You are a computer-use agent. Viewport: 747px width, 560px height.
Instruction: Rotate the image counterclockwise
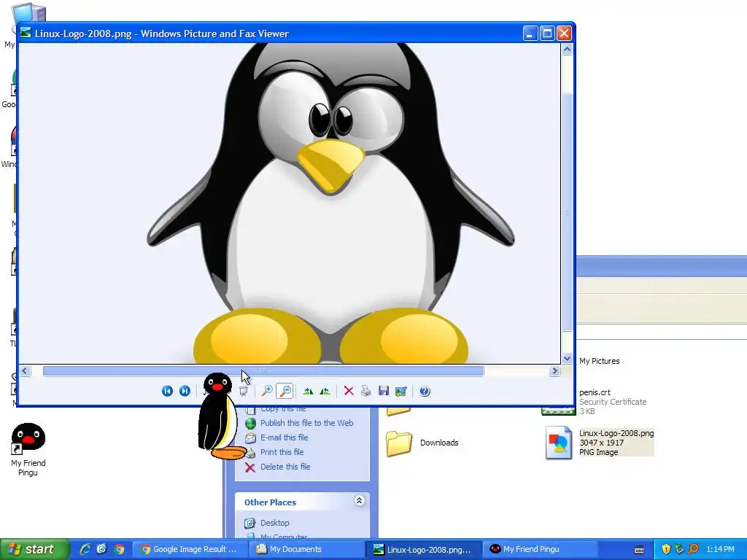[x=325, y=391]
